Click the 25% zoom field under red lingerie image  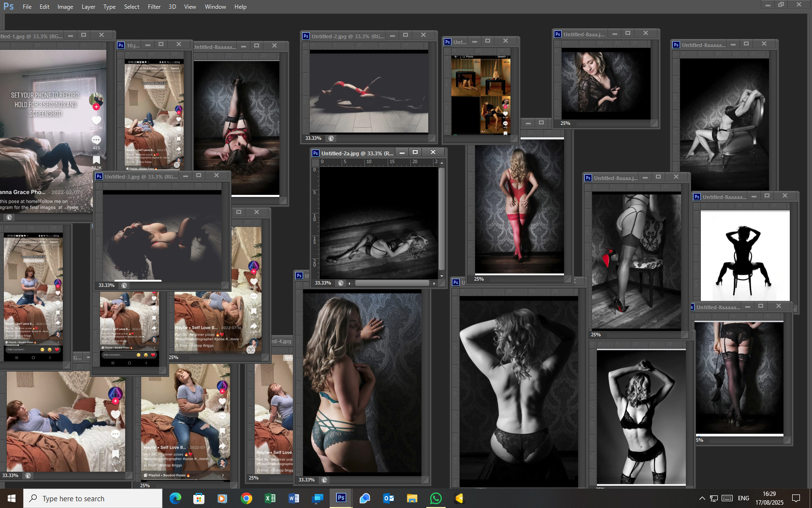(x=478, y=279)
